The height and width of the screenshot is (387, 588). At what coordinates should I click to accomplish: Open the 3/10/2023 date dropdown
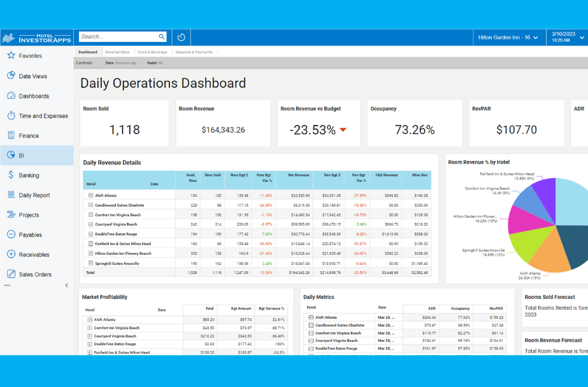click(567, 37)
